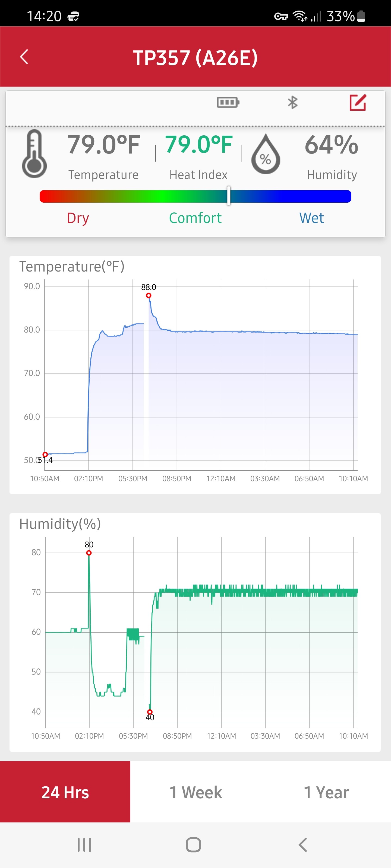This screenshot has width=391, height=868.
Task: Tap the back arrow in red header
Action: coord(24,57)
